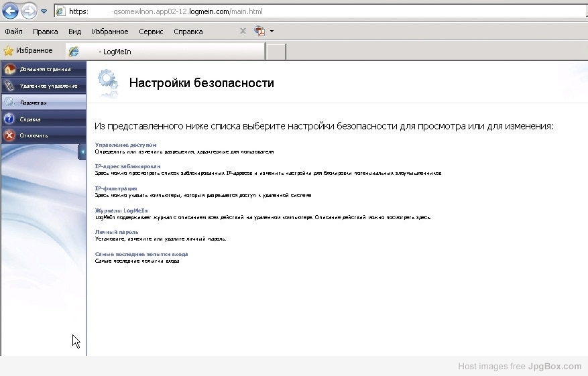Expand the PDF toolbar dropdown arrow
Image resolution: width=588 pixels, height=376 pixels.
click(272, 31)
